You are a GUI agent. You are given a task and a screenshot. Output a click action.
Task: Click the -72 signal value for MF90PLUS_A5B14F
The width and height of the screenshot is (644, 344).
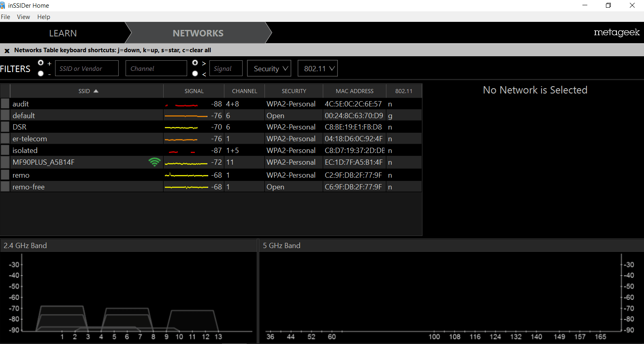tap(217, 162)
